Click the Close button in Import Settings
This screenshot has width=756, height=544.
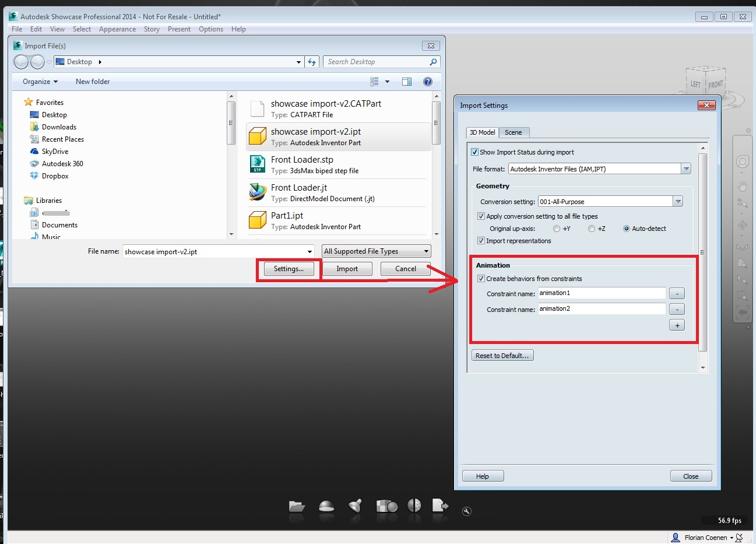pyautogui.click(x=691, y=476)
